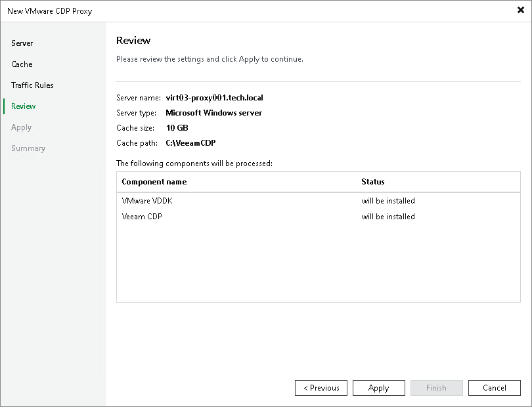Switch to the Traffic Rules step
The image size is (532, 407).
[x=32, y=85]
